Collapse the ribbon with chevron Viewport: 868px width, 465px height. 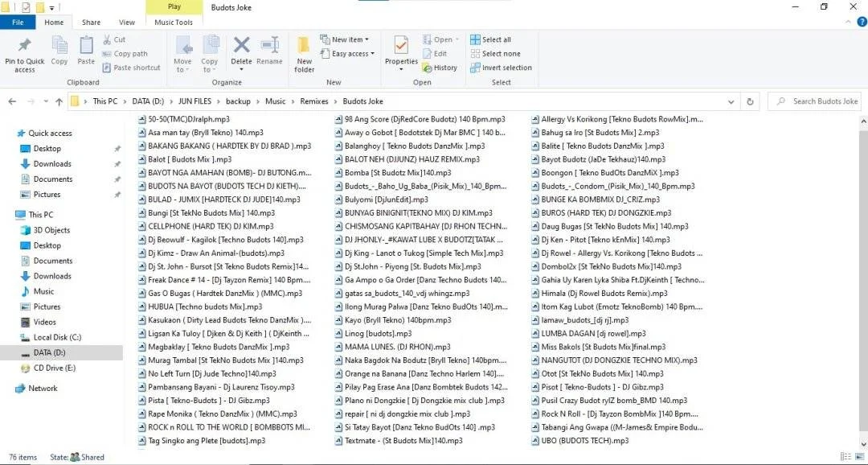point(848,23)
